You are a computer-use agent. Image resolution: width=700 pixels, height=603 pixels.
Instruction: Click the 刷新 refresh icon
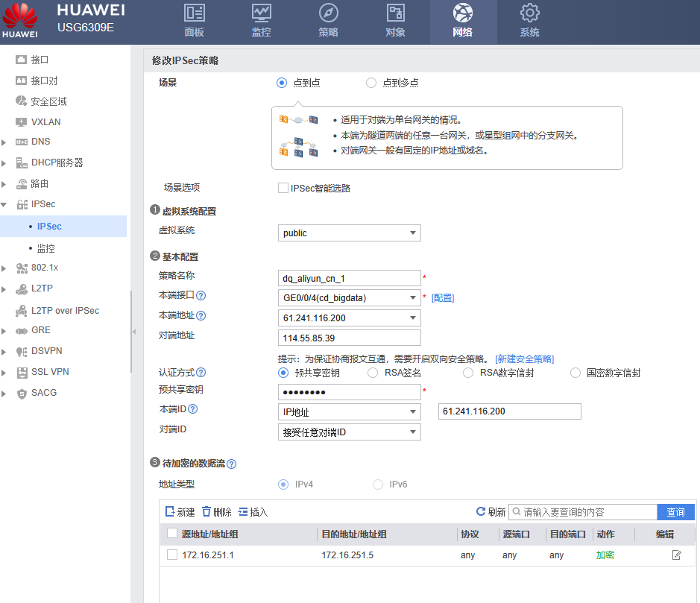click(x=481, y=512)
